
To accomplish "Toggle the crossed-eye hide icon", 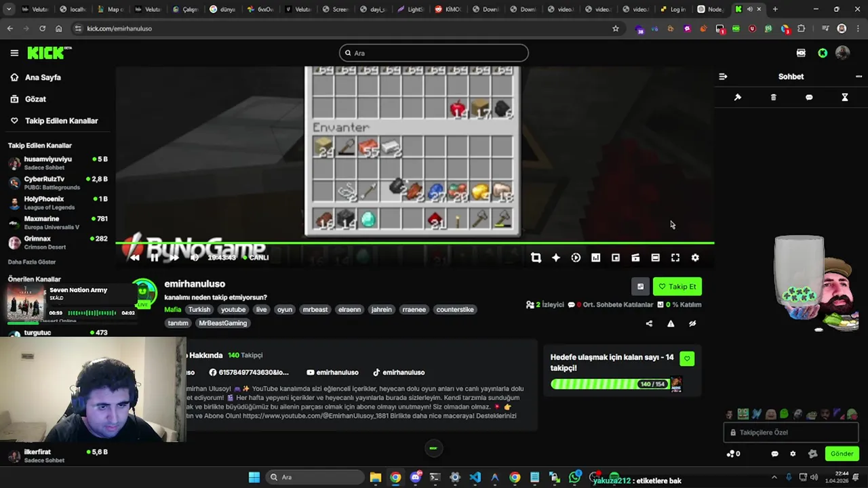I will (x=692, y=323).
